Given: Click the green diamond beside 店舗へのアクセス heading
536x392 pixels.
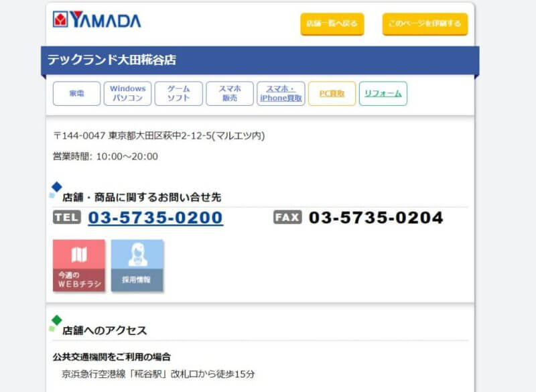Looking at the screenshot, I should click(x=56, y=320).
